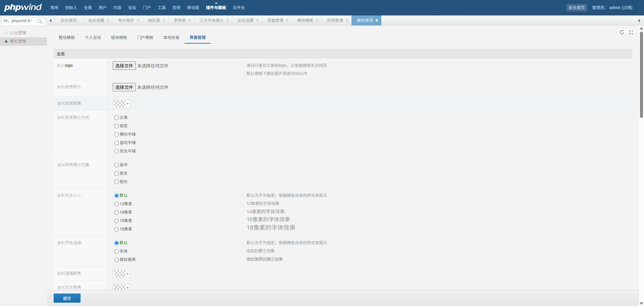Image resolution: width=644 pixels, height=306 pixels.
Task: Click the 提交 submit button
Action: click(x=67, y=298)
